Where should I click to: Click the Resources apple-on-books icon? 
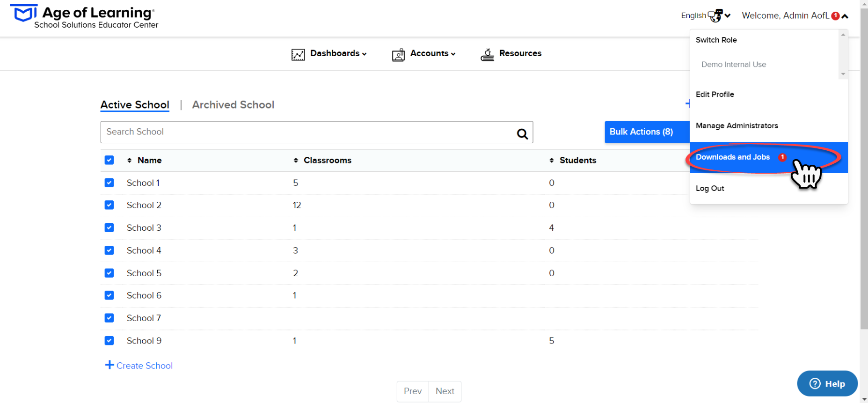(487, 54)
